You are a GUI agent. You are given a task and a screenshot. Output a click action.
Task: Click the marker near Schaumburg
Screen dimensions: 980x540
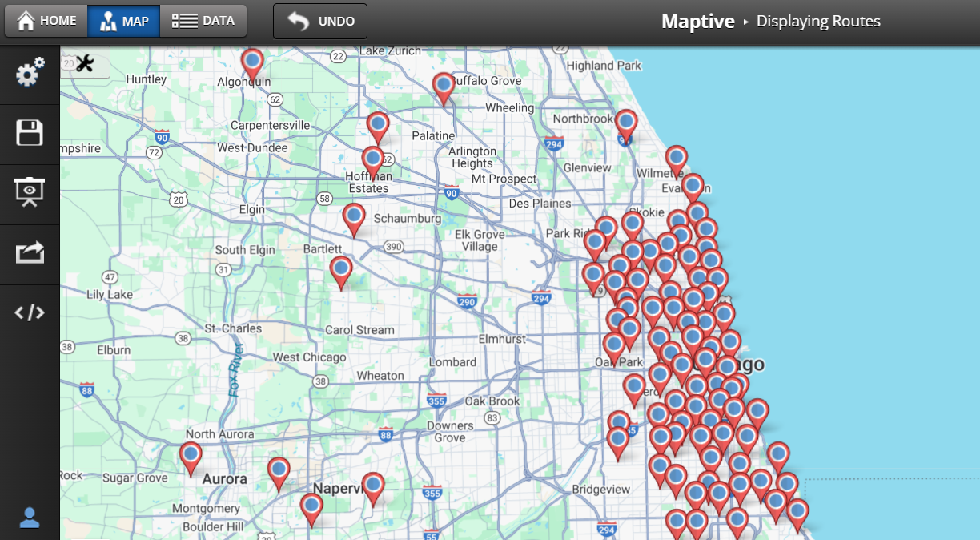[355, 218]
